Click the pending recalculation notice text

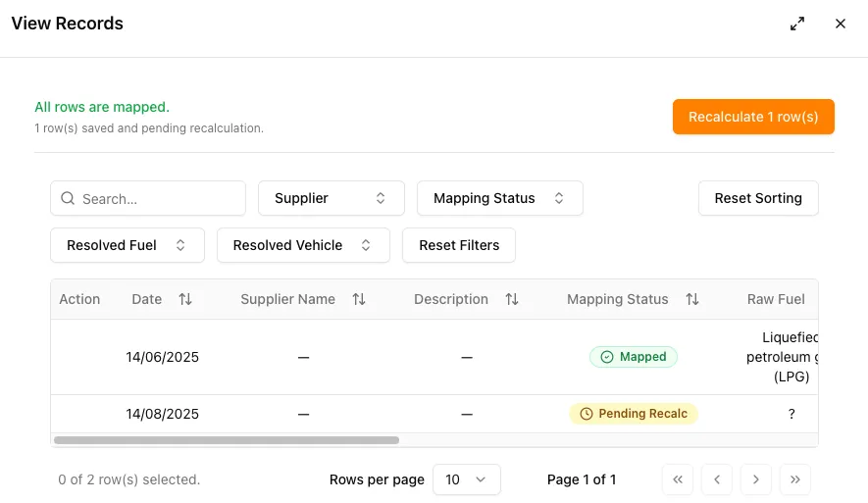[x=149, y=128]
